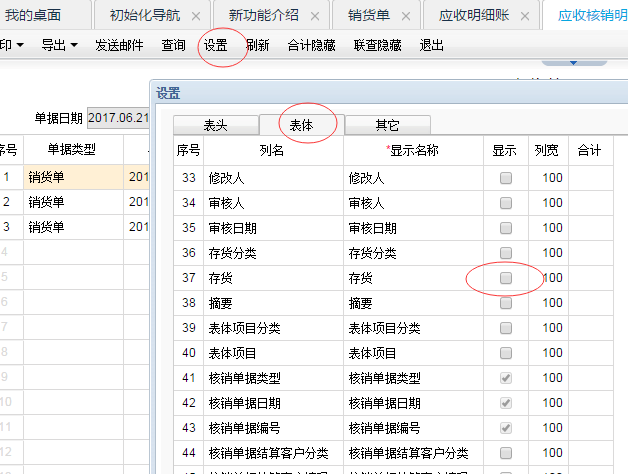Toggle display checkbox for 存货 row

[506, 278]
